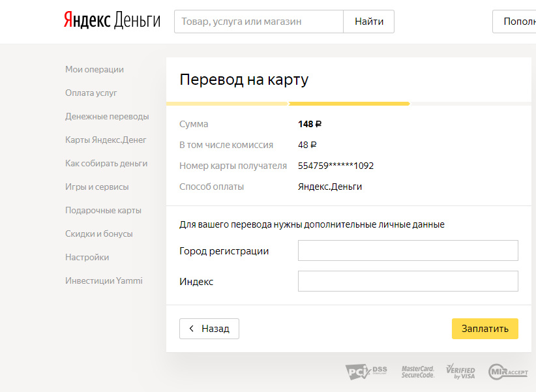536x392 pixels.
Task: Open Скидки и бонусы link
Action: click(99, 234)
